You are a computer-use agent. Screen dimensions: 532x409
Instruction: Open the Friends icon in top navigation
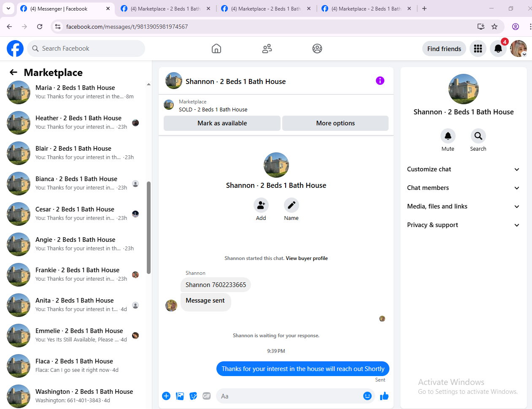(x=267, y=49)
